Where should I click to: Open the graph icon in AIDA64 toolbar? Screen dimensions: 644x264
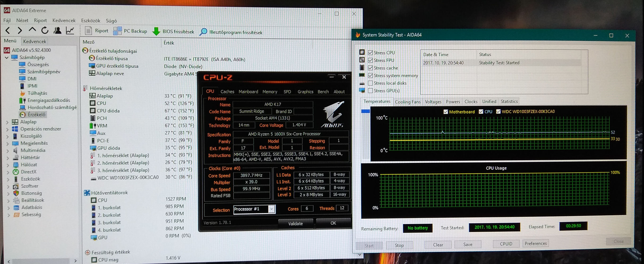(x=70, y=30)
